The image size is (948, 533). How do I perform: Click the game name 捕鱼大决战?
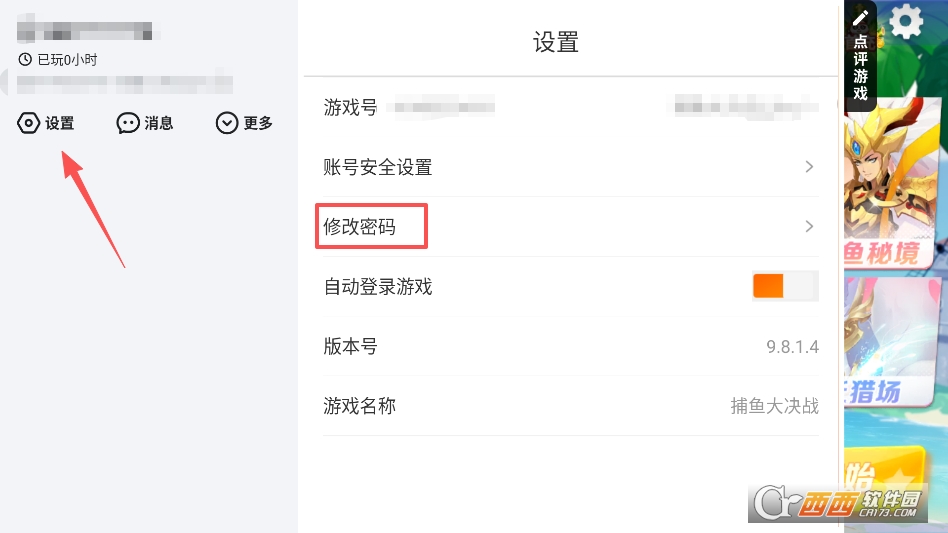(x=774, y=407)
